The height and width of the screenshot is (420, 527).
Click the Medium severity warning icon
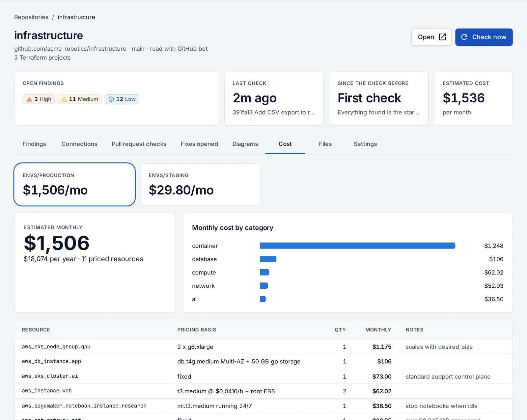pyautogui.click(x=64, y=99)
